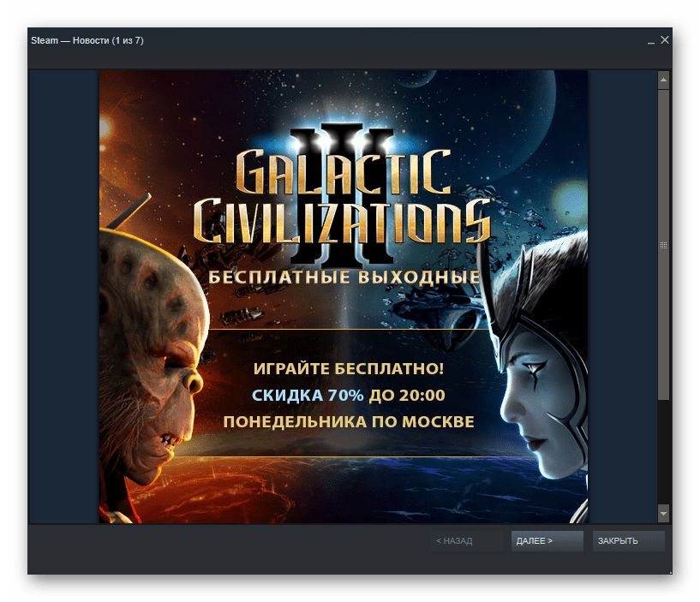
Task: Close the window using the X icon
Action: click(x=665, y=40)
